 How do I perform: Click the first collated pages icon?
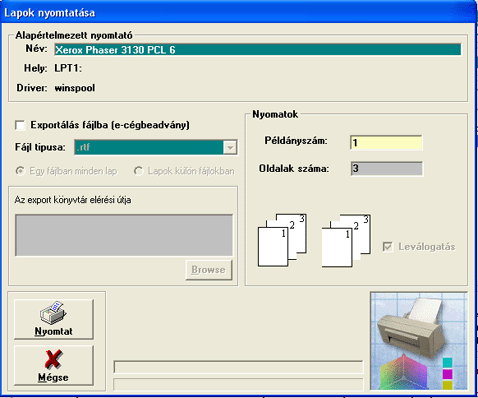(282, 240)
